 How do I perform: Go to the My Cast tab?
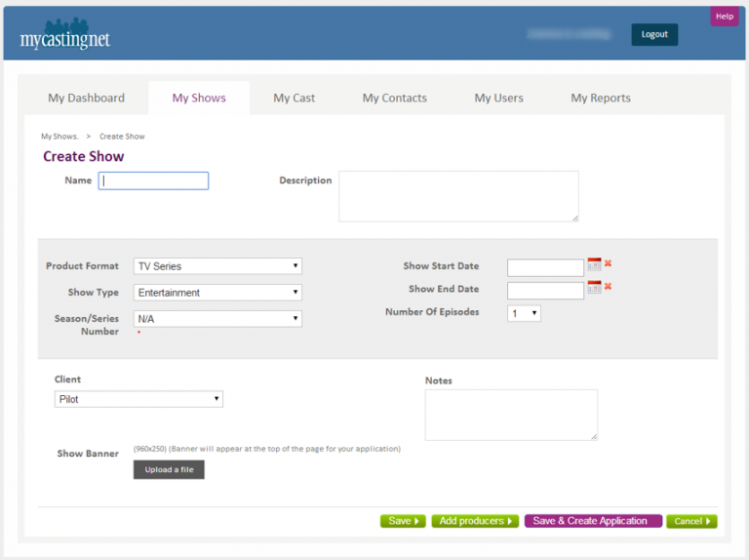(x=294, y=98)
